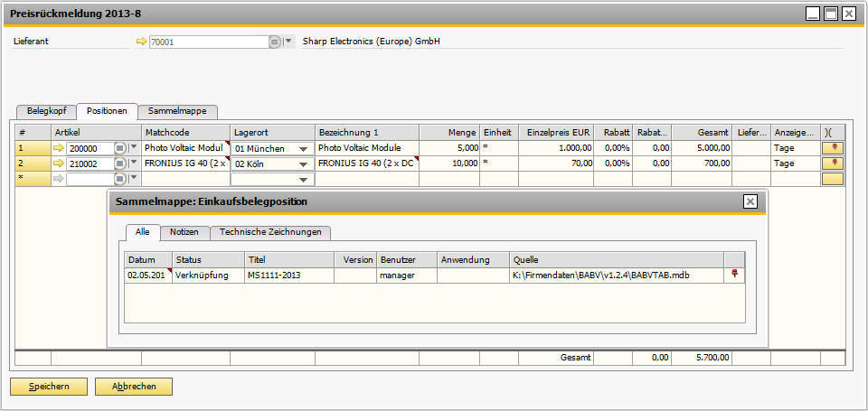Open the supplier list chooser icon
This screenshot has height=411, width=868.
coord(274,42)
